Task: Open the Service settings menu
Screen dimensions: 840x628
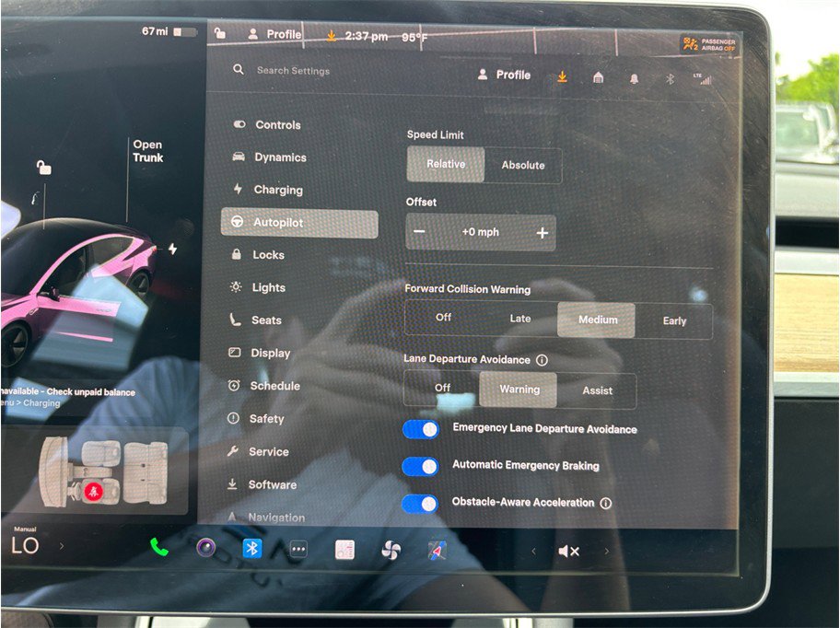Action: click(x=258, y=451)
